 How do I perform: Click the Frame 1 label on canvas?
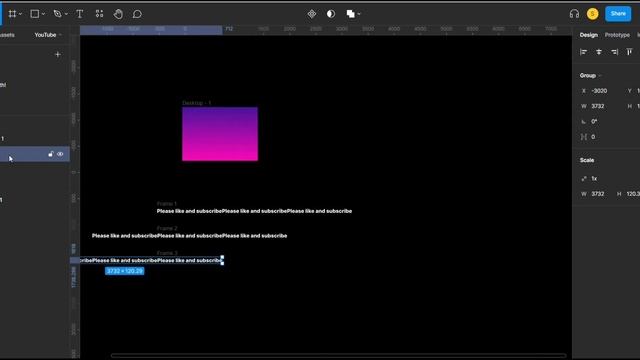coord(167,203)
